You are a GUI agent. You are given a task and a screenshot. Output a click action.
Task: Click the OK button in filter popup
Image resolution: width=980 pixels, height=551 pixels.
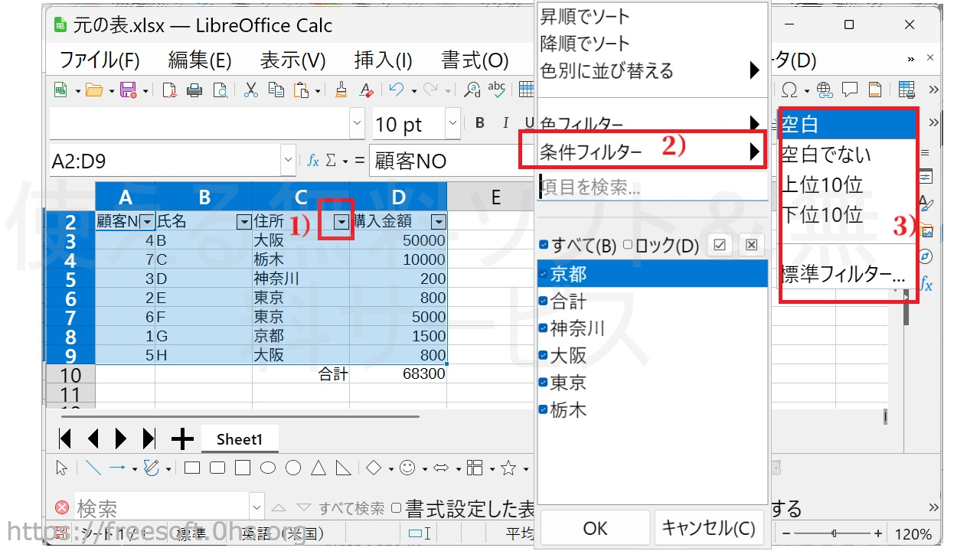pos(595,528)
